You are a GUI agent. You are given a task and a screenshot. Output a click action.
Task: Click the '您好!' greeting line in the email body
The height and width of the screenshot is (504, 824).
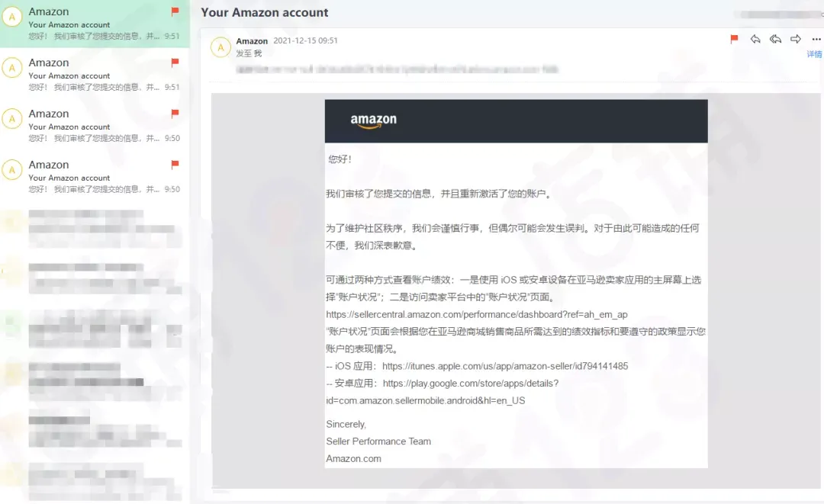pos(340,159)
